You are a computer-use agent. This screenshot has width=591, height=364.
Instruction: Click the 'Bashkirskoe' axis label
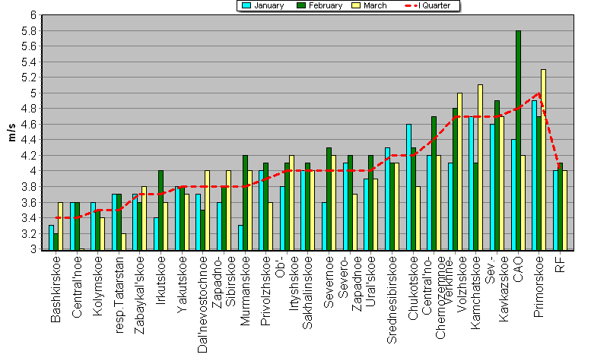[x=56, y=290]
